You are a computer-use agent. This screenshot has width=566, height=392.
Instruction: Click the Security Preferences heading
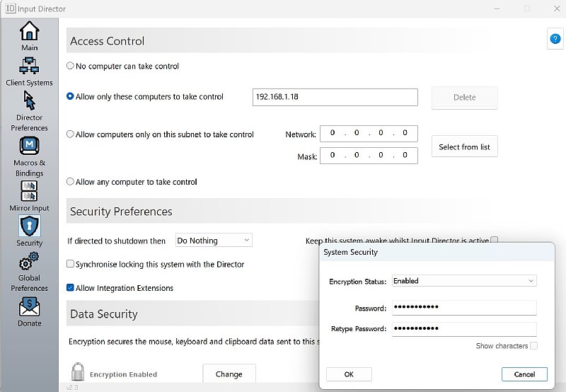[x=121, y=211]
